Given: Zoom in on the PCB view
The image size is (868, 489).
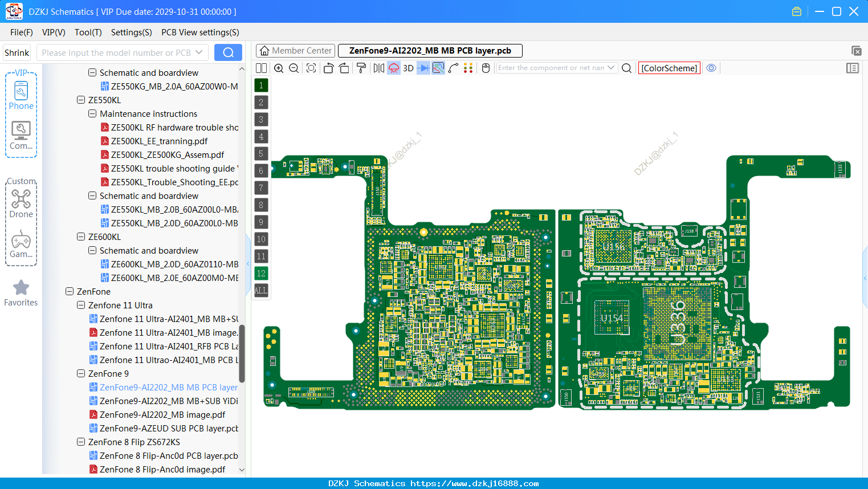Looking at the screenshot, I should (279, 68).
